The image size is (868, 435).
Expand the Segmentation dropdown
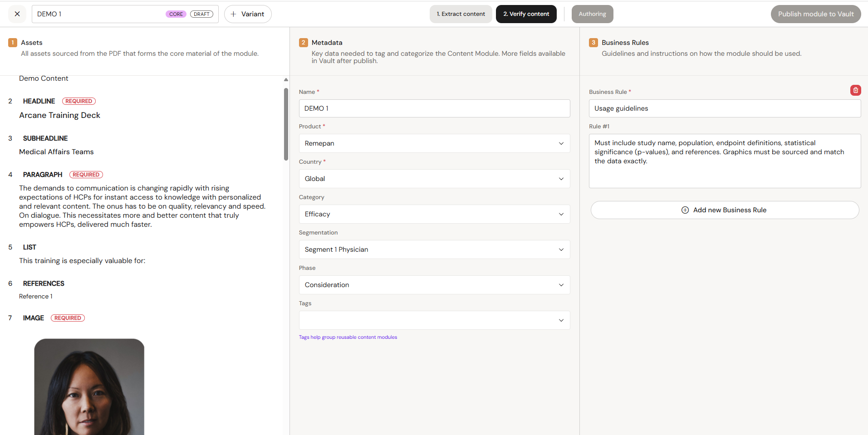(434, 249)
